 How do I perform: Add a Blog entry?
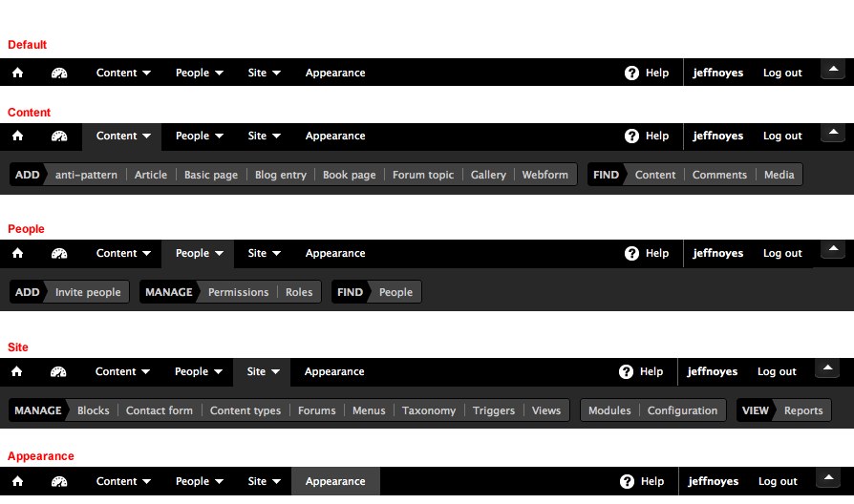click(x=281, y=175)
